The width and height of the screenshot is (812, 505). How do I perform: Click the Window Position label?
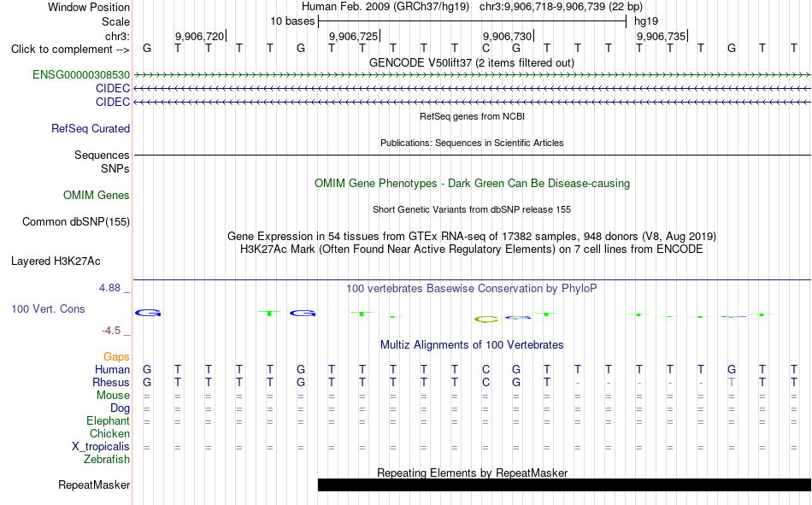click(x=89, y=7)
